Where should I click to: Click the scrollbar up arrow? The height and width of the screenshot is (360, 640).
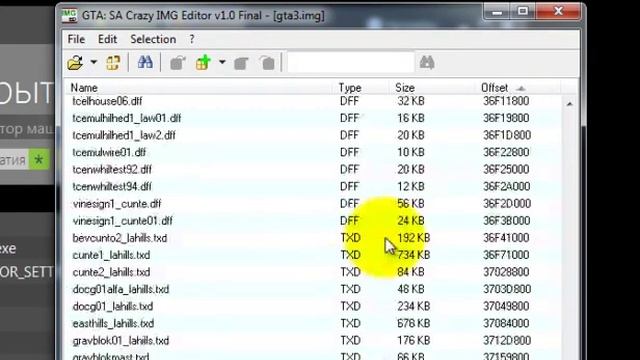tap(569, 104)
